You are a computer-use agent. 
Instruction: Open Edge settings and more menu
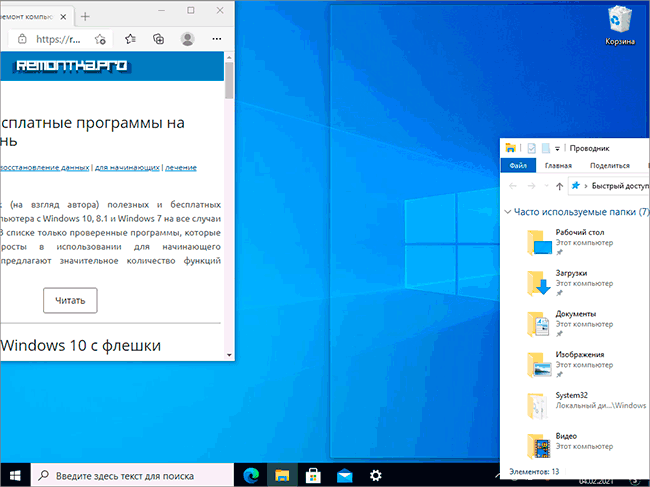(216, 39)
